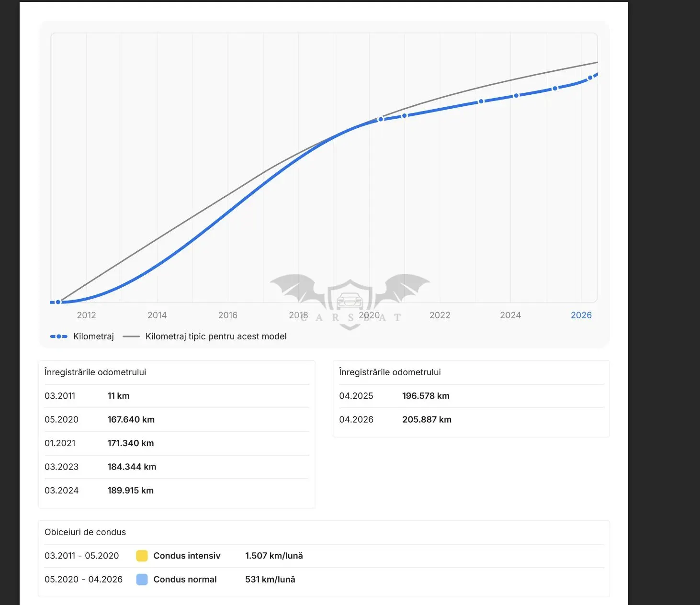700x605 pixels.
Task: Click the yellow Condus intensiv color swatch
Action: point(142,556)
